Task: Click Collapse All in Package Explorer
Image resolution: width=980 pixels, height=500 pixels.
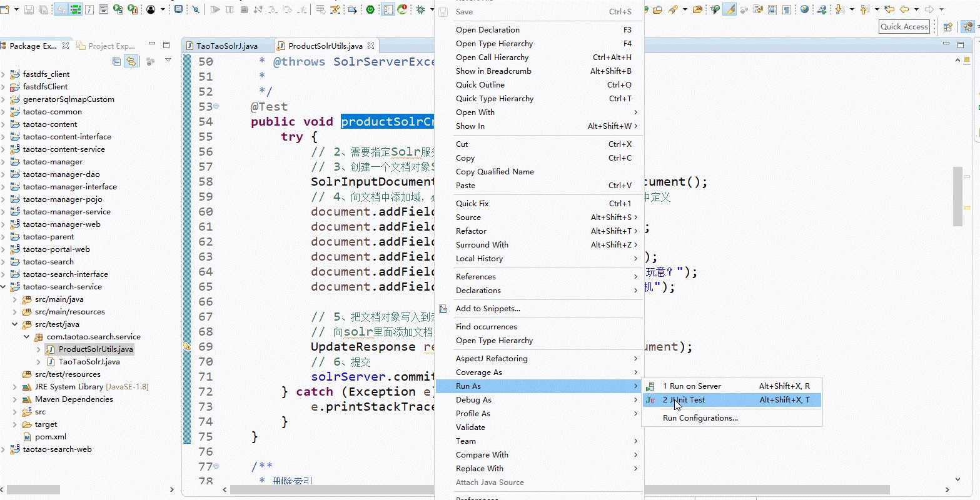Action: (116, 61)
